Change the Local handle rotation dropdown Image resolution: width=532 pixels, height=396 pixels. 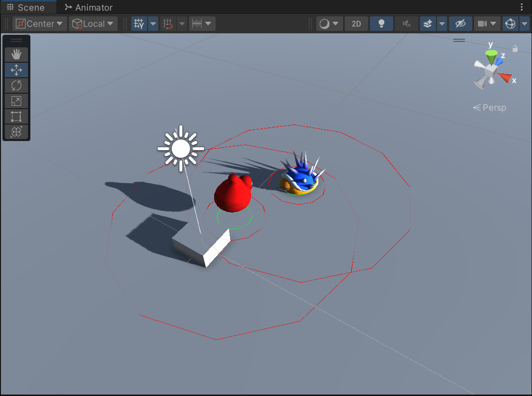click(x=93, y=24)
